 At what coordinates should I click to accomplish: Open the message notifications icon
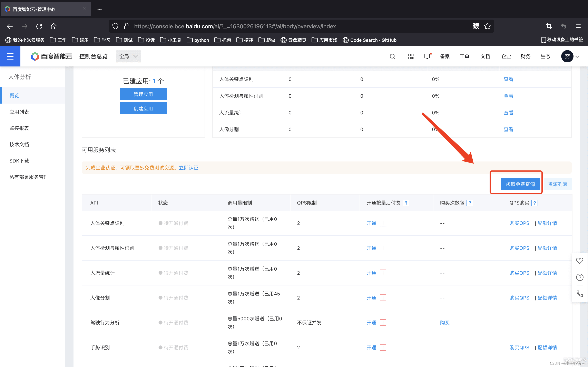[x=427, y=56]
